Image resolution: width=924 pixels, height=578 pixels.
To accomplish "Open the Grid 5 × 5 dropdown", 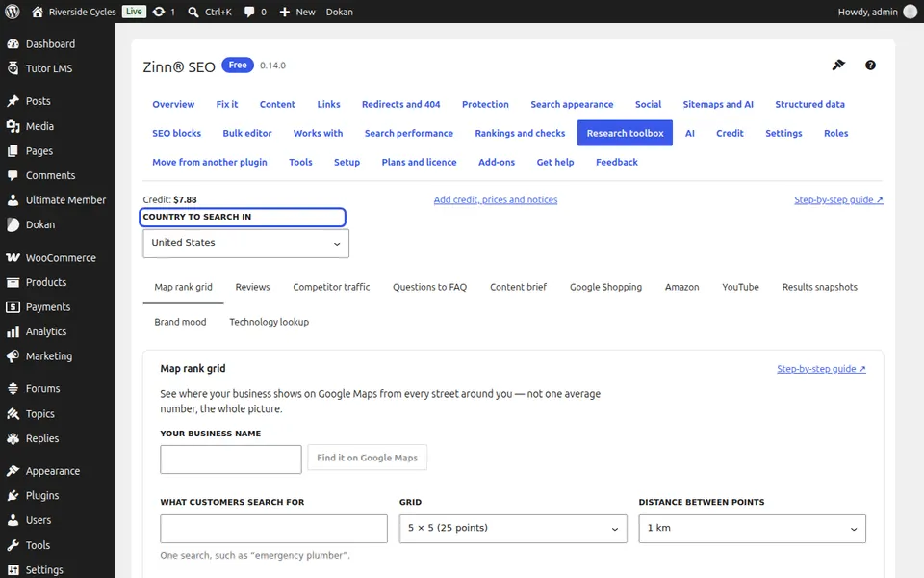I will tap(513, 529).
